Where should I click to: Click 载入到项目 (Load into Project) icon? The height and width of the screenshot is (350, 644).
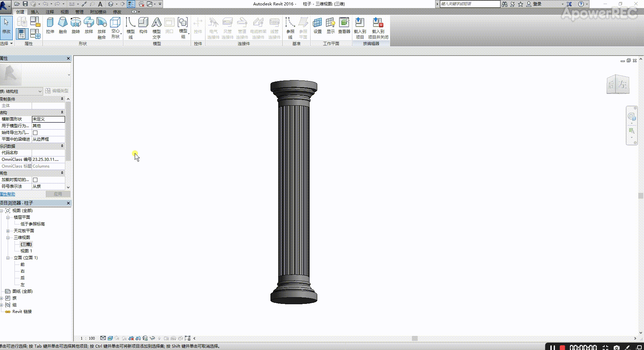[360, 28]
